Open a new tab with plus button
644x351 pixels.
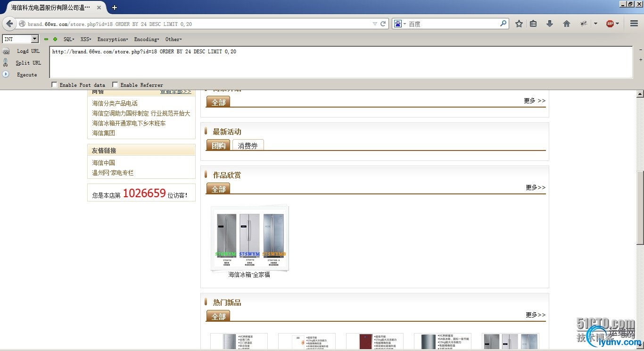(115, 8)
